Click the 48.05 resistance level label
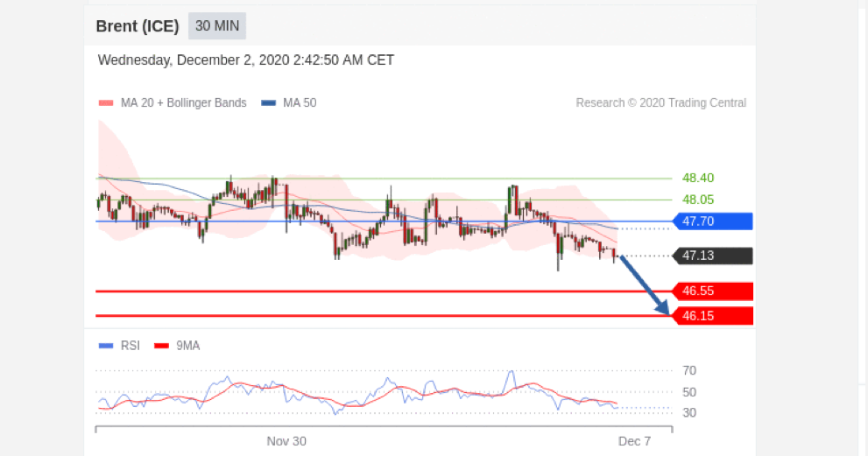 pos(698,200)
